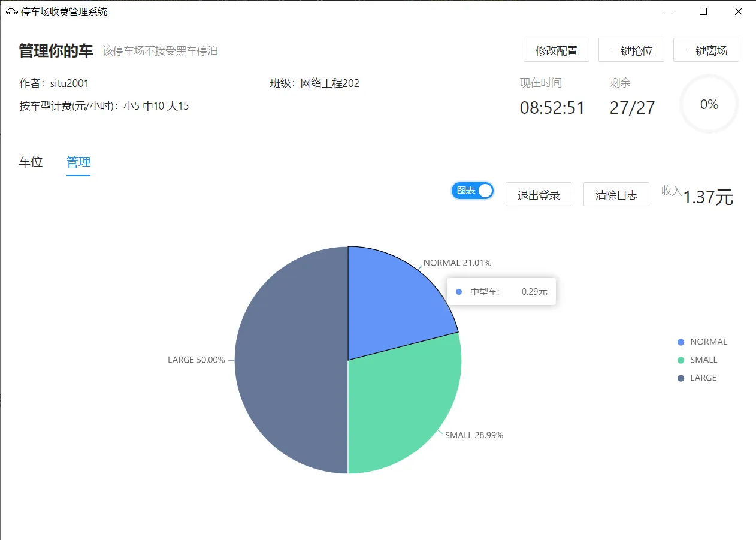
Task: Select the 管理 tab
Action: tap(78, 162)
